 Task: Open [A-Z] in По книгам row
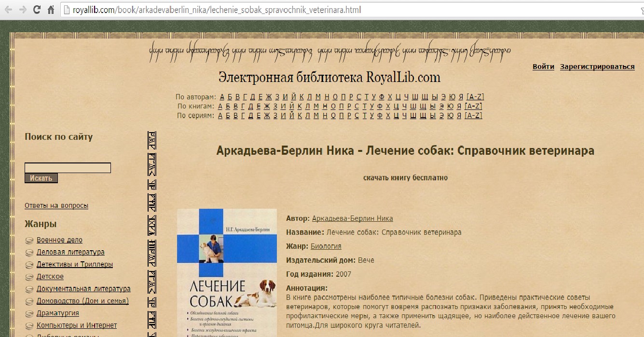pyautogui.click(x=473, y=106)
